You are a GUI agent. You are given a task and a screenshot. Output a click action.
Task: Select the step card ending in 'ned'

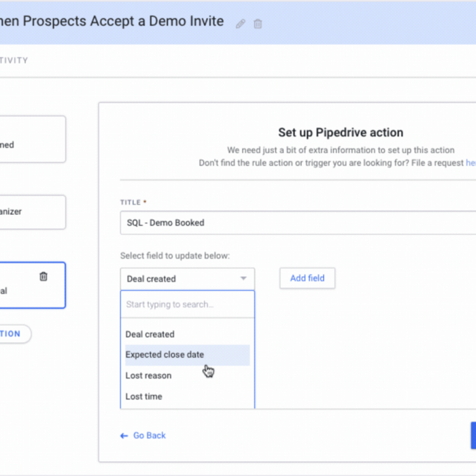[33, 139]
